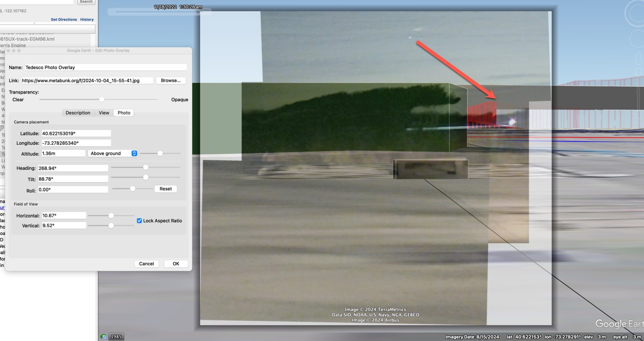
Task: Click the look-around compass ring
Action: (636, 13)
